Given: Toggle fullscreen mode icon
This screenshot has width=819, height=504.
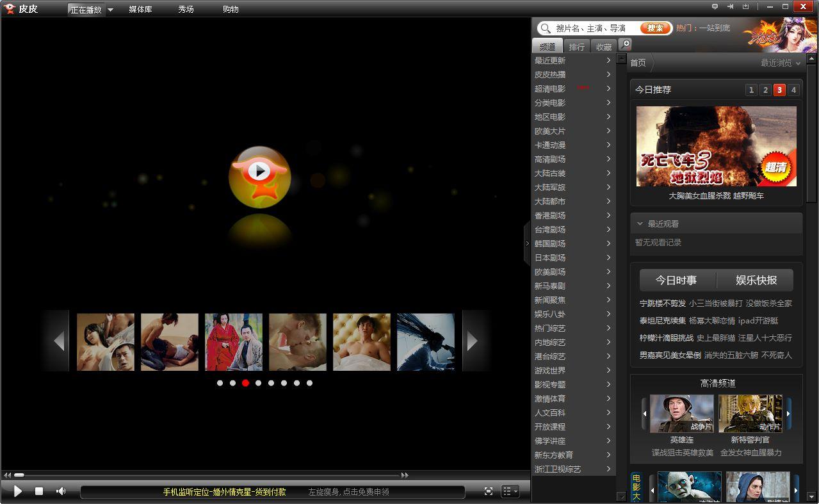Looking at the screenshot, I should (489, 491).
